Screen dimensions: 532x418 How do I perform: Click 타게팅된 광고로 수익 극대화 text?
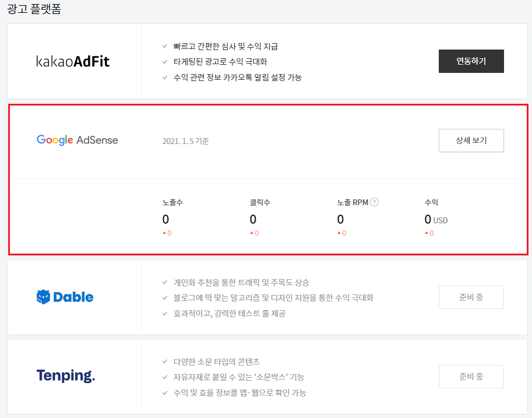(x=220, y=61)
